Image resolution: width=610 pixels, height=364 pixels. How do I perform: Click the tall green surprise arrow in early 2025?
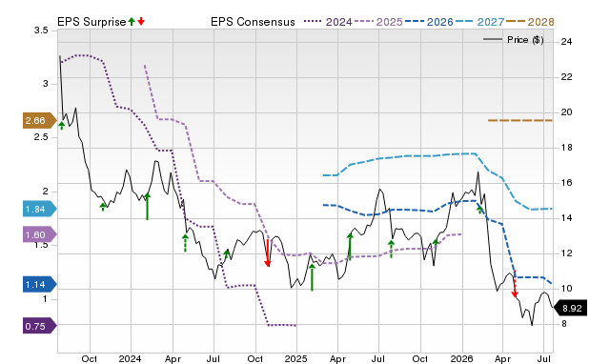pos(312,277)
